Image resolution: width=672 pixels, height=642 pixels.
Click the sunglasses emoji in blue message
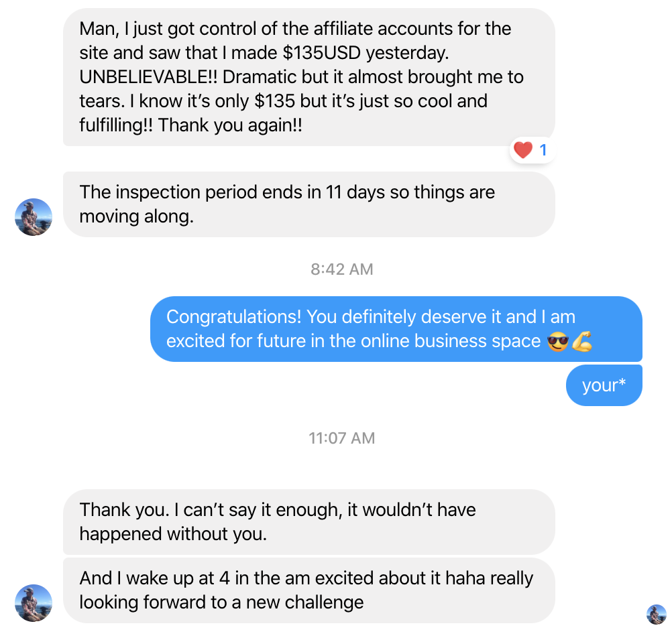click(557, 342)
